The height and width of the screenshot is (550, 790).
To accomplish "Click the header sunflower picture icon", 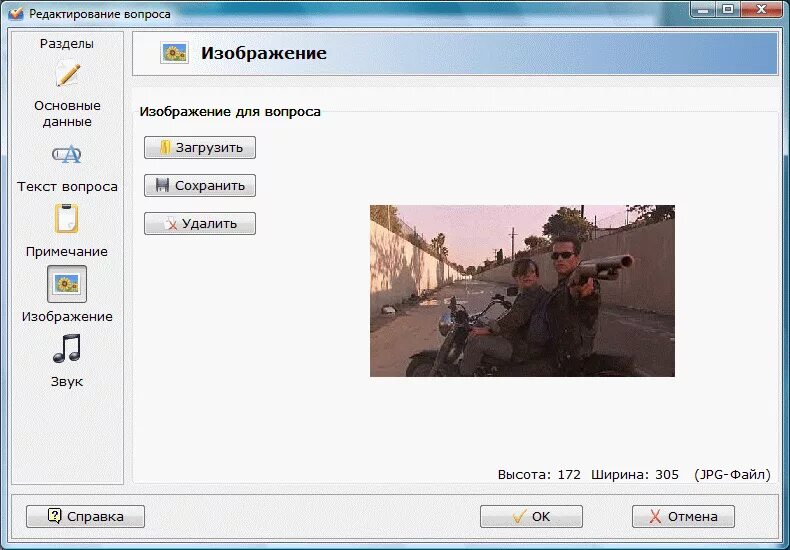I will [174, 52].
